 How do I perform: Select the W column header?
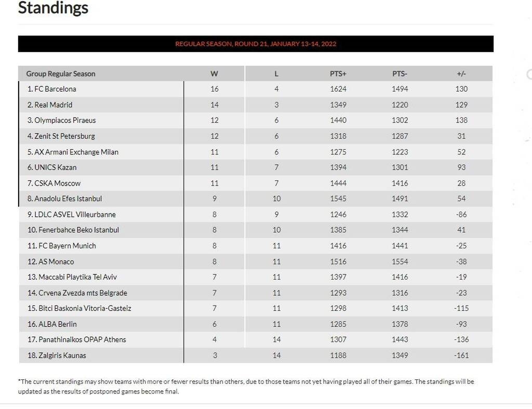214,74
